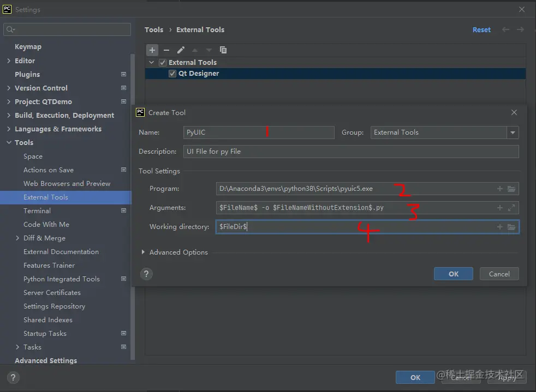Expand the Diff & Merge node
This screenshot has height=392, width=536.
point(17,238)
